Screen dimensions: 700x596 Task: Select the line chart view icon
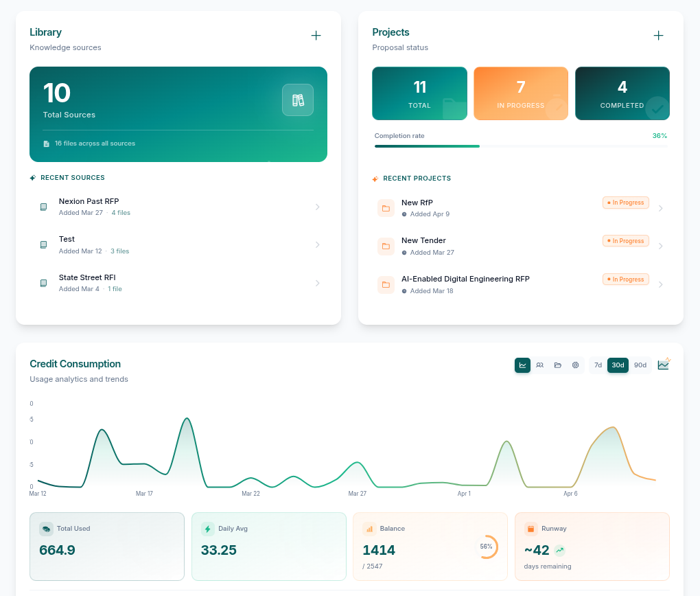coord(522,365)
